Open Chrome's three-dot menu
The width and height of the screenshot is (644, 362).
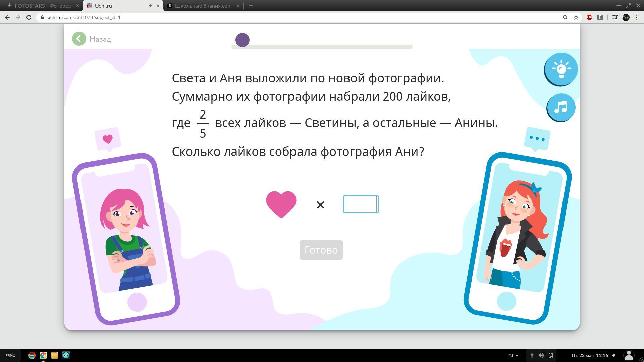tap(637, 17)
